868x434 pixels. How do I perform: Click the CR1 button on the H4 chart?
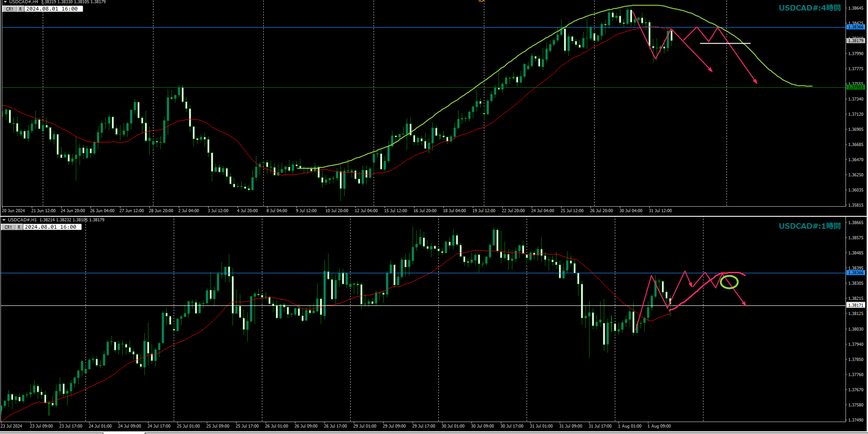9,9
